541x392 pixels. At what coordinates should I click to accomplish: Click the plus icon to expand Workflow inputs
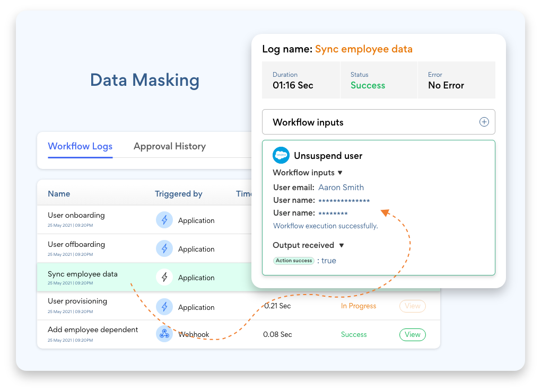click(x=484, y=122)
